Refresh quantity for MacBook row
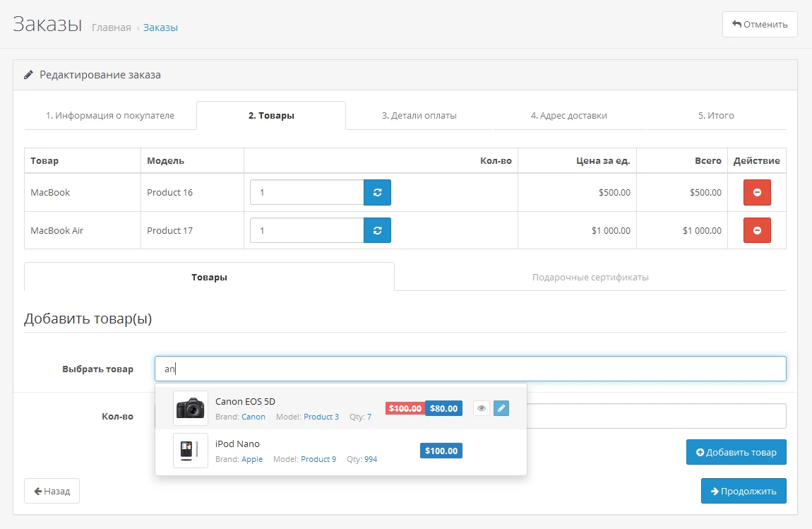 tap(377, 192)
